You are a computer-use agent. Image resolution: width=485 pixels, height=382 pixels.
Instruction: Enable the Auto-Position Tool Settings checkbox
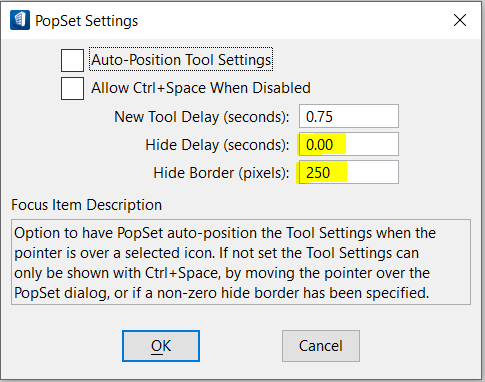pos(72,60)
